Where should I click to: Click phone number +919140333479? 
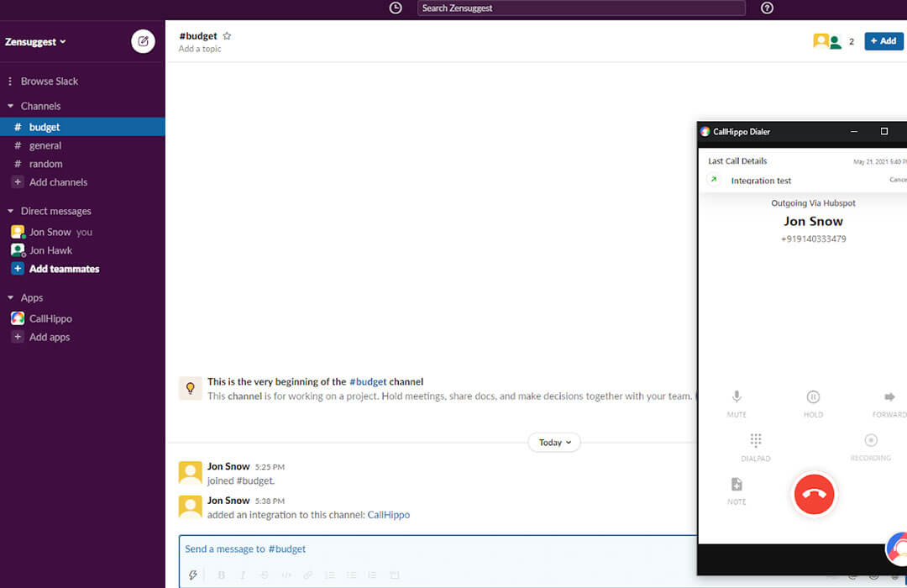tap(813, 239)
